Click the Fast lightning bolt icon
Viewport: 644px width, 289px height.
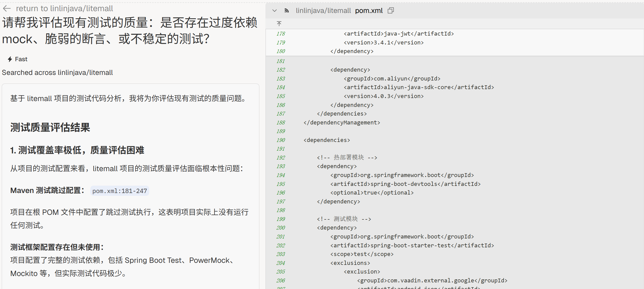tap(10, 59)
